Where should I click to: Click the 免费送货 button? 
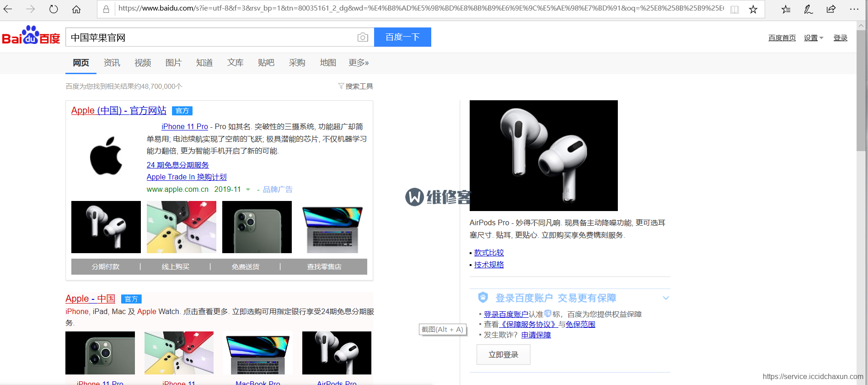click(x=245, y=266)
